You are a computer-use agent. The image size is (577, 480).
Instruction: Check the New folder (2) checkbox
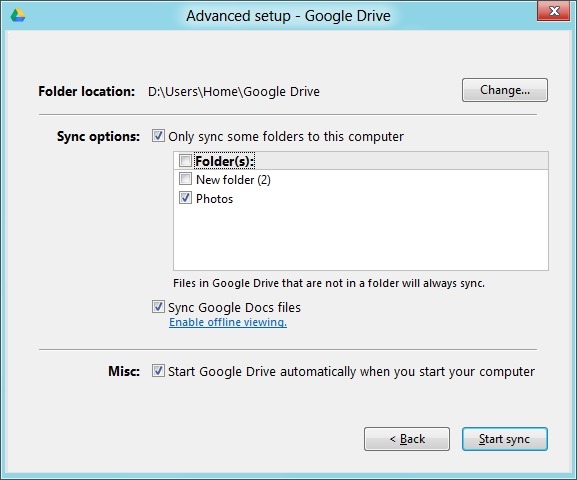click(x=185, y=179)
